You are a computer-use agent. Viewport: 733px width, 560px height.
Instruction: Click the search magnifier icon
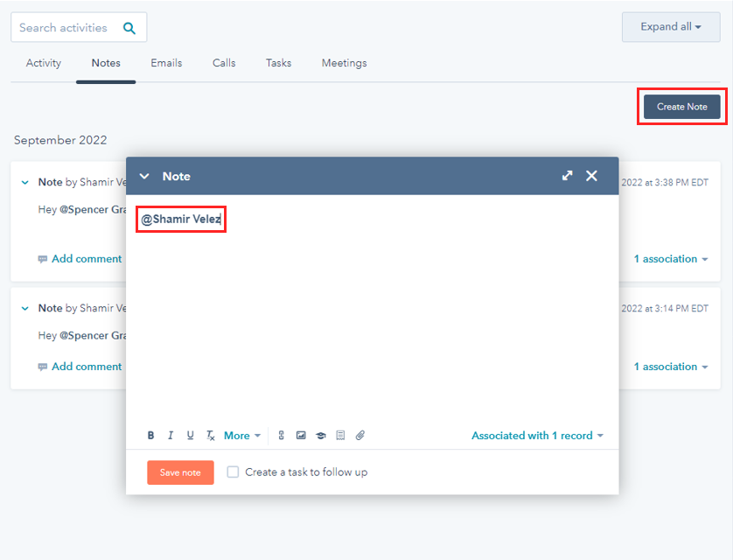pyautogui.click(x=129, y=28)
